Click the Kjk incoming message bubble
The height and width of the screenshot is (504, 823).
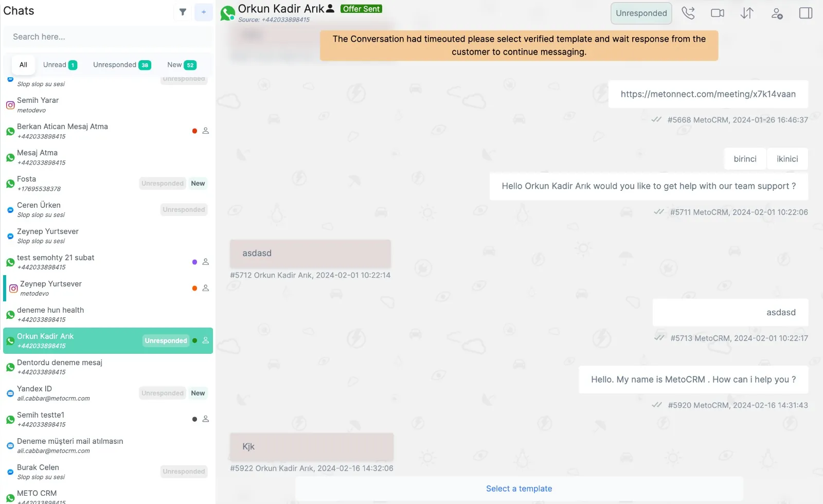(312, 447)
